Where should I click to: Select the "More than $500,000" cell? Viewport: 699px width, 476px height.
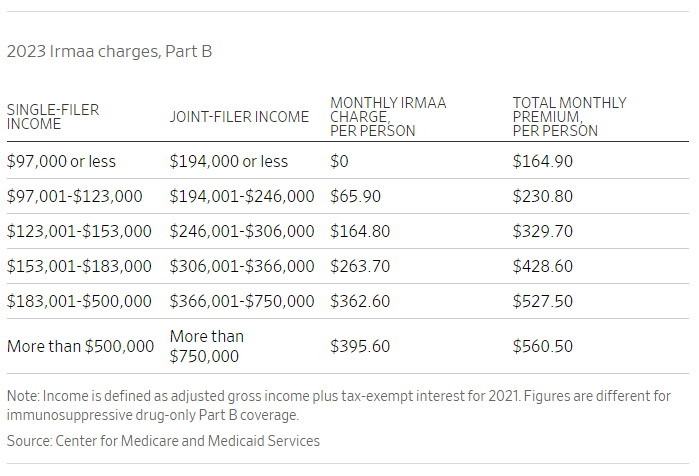click(x=80, y=346)
